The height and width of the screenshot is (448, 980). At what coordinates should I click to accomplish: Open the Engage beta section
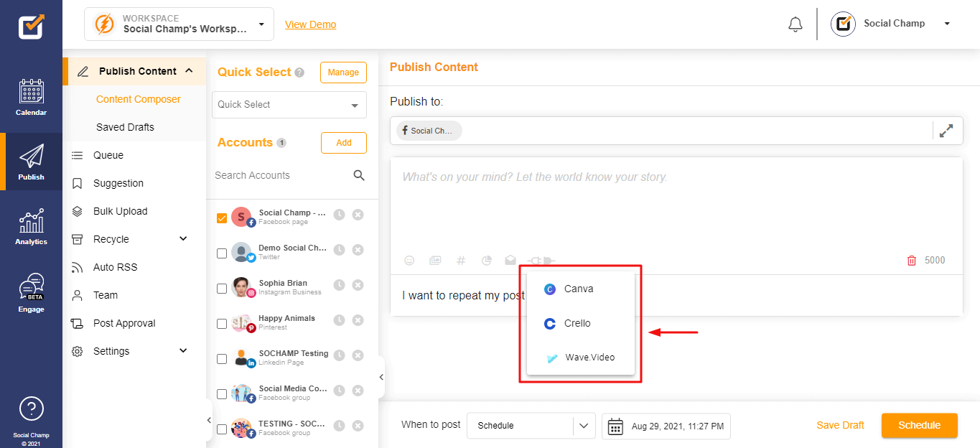pyautogui.click(x=31, y=293)
